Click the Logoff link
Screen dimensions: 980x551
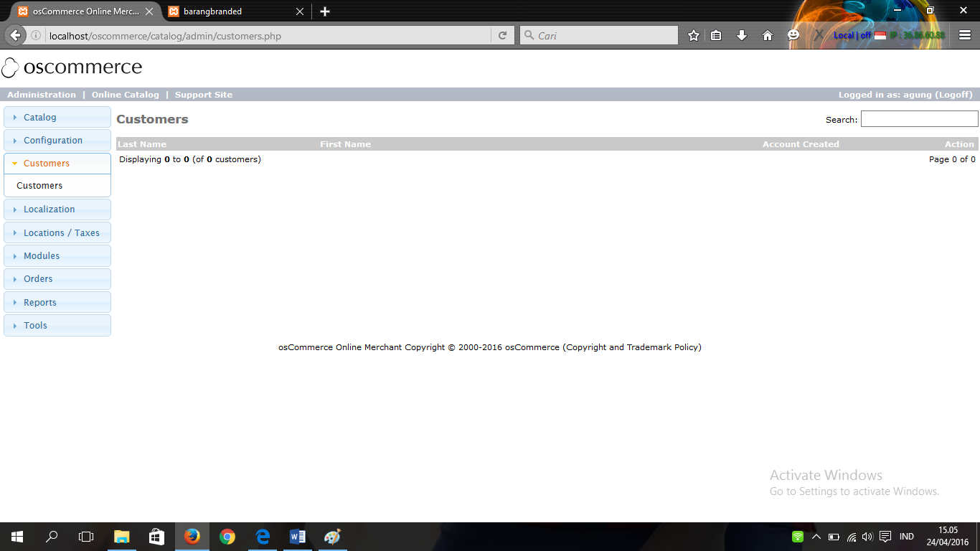pyautogui.click(x=953, y=95)
